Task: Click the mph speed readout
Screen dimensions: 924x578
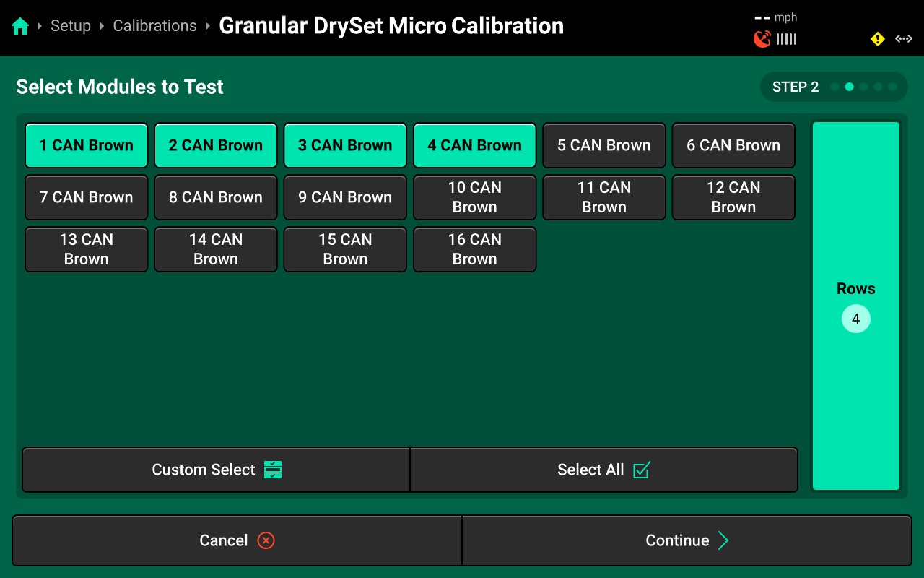Action: (x=776, y=17)
